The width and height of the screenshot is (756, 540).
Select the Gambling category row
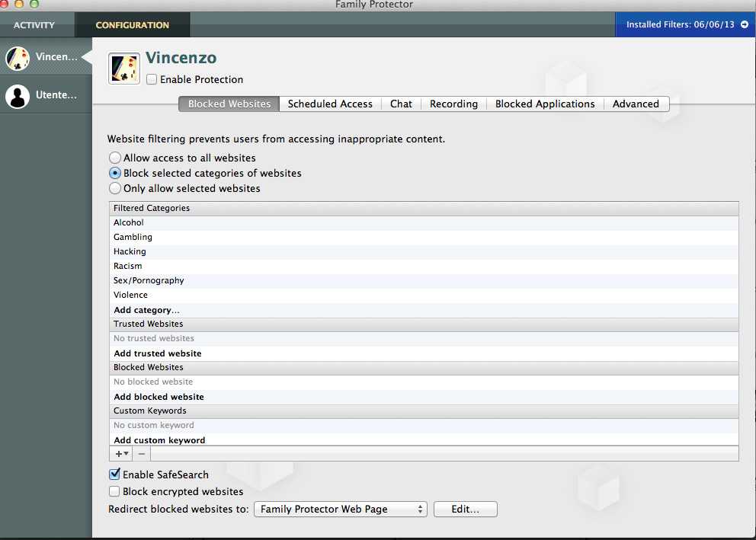tap(133, 237)
